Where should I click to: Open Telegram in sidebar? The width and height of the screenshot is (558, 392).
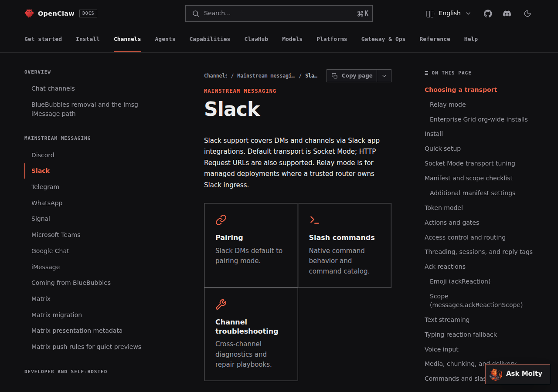45,187
